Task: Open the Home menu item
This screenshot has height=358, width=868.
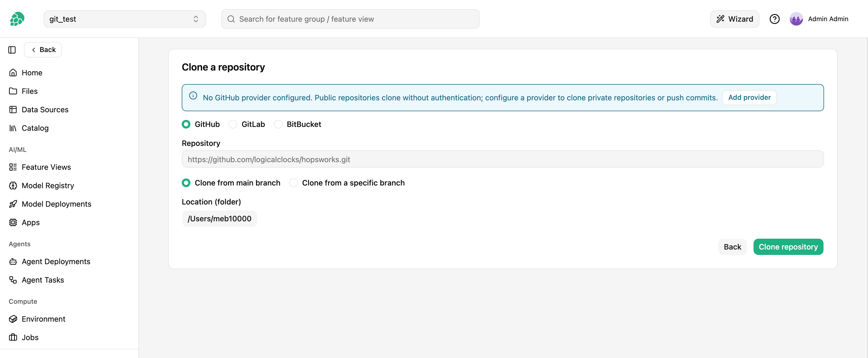Action: (32, 73)
